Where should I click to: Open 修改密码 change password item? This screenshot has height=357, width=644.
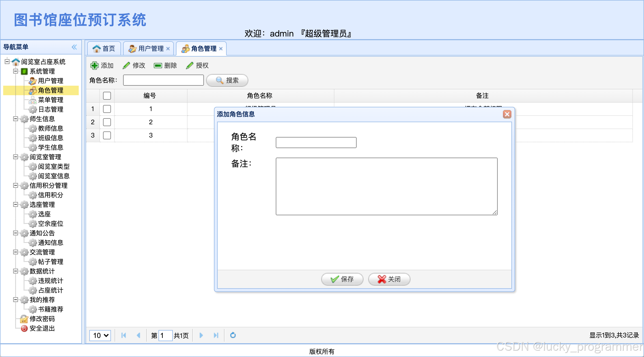42,319
